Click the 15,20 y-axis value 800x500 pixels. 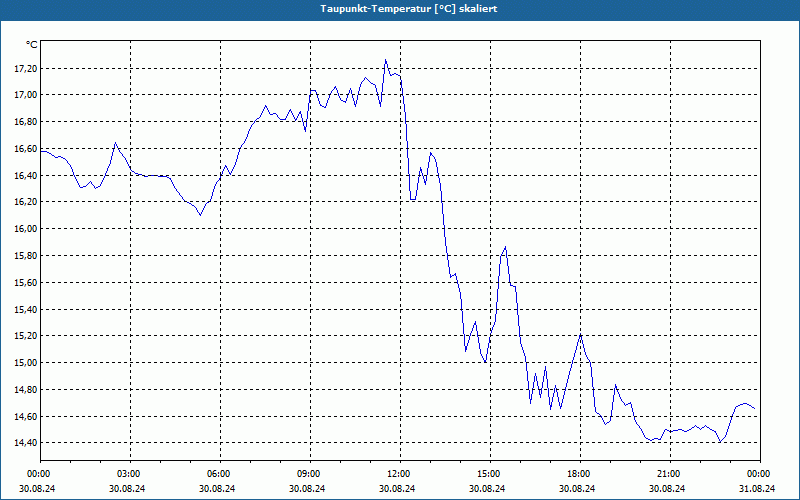24,336
